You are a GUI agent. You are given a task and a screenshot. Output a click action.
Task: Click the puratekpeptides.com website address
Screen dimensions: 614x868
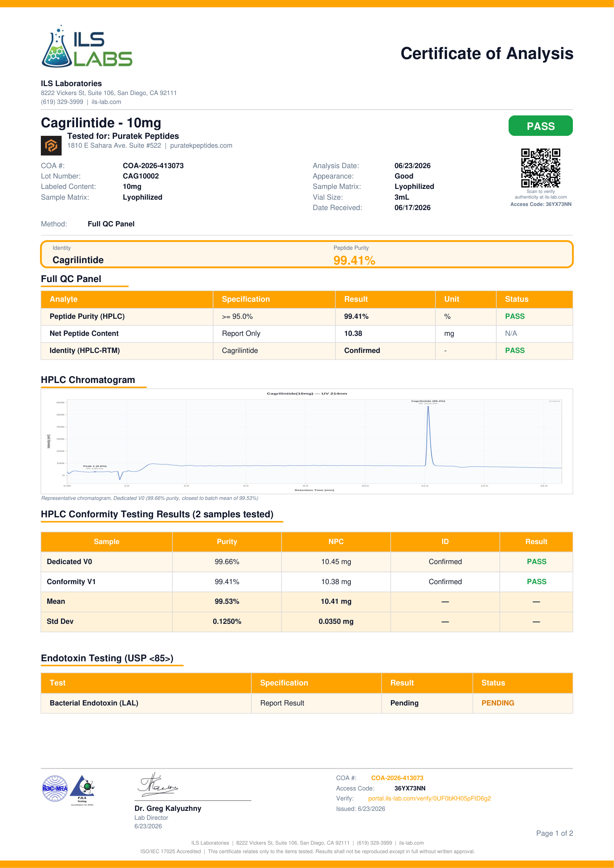pyautogui.click(x=201, y=145)
